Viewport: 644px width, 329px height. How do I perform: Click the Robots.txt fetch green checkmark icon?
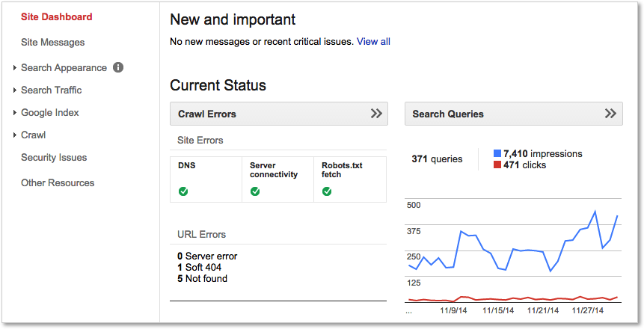[327, 191]
